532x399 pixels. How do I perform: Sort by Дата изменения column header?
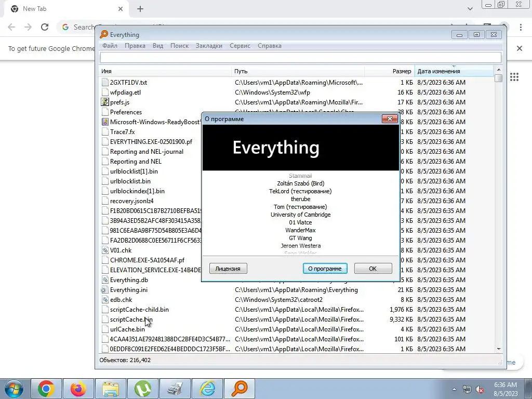[x=454, y=71]
